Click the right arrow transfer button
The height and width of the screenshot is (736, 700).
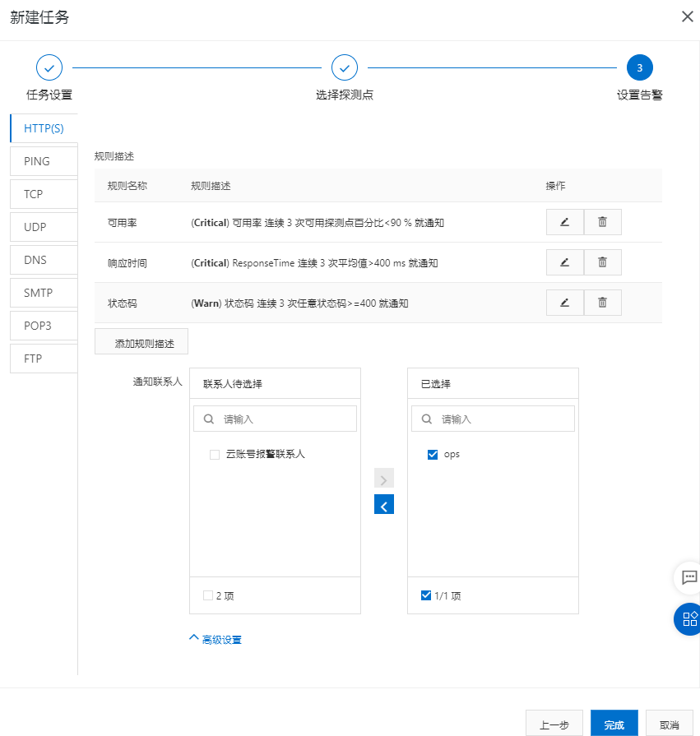pos(384,479)
